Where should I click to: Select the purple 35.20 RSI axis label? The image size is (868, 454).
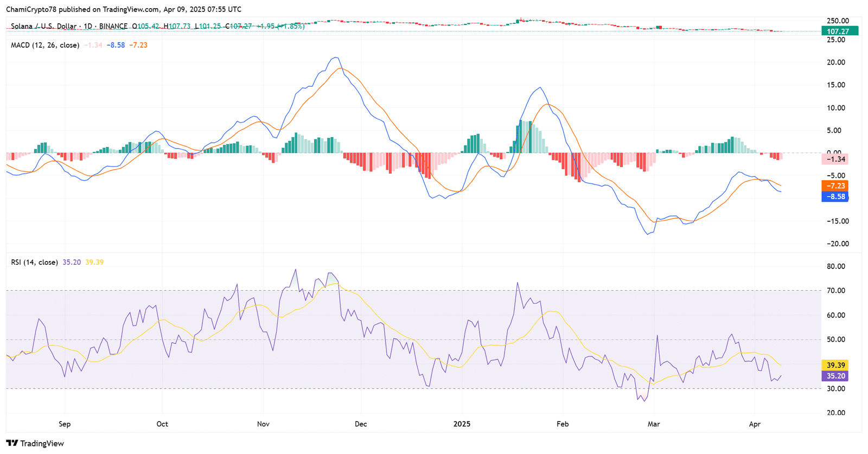[835, 376]
